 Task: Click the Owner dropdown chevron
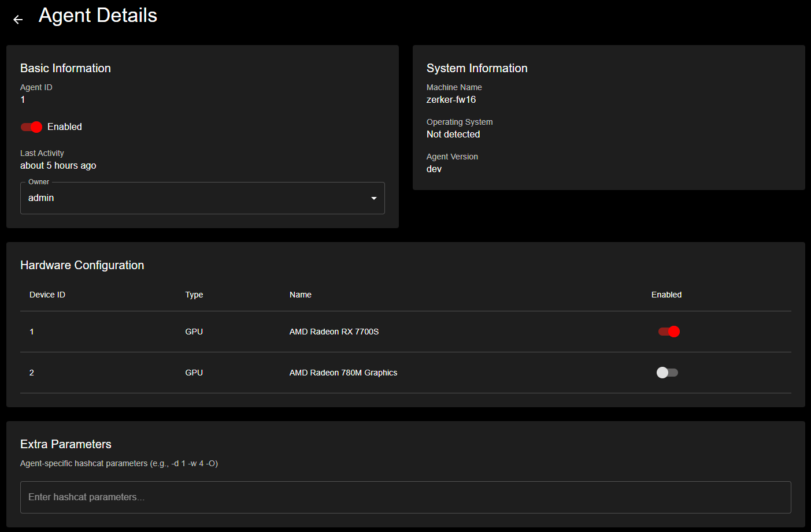373,198
